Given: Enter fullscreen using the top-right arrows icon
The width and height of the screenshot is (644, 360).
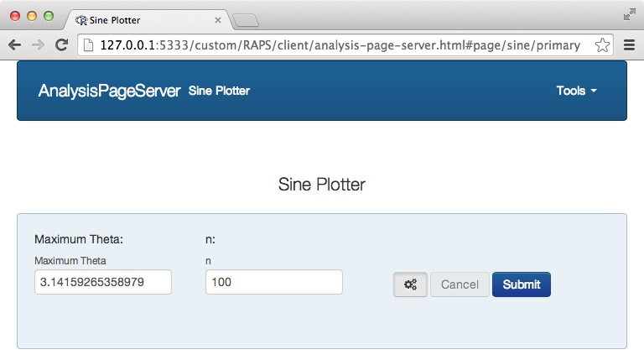Looking at the screenshot, I should click(x=630, y=14).
